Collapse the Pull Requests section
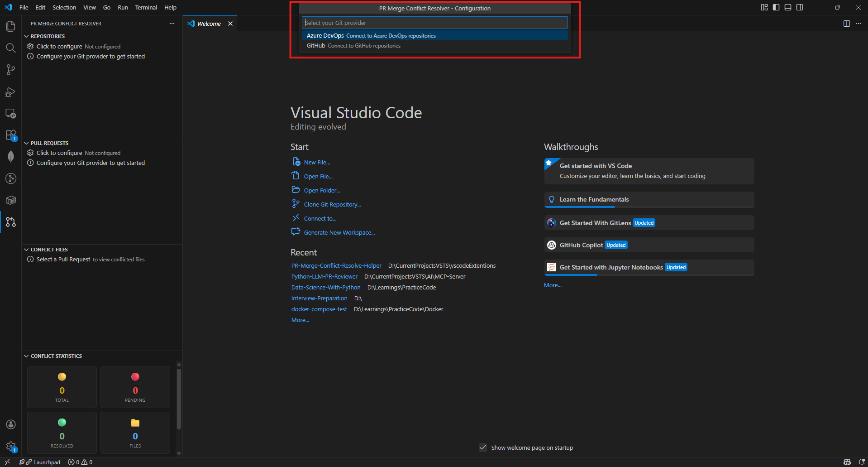This screenshot has width=868, height=467. pos(26,143)
